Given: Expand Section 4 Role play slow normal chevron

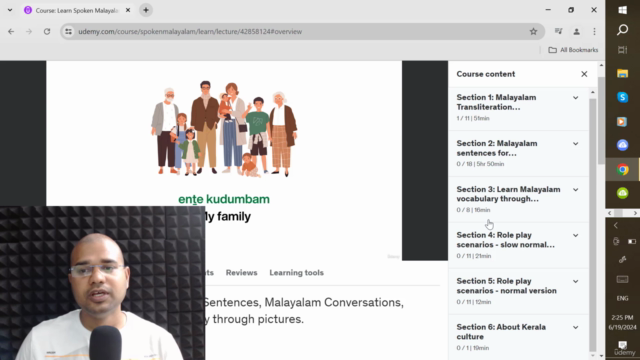Looking at the screenshot, I should pyautogui.click(x=576, y=236).
